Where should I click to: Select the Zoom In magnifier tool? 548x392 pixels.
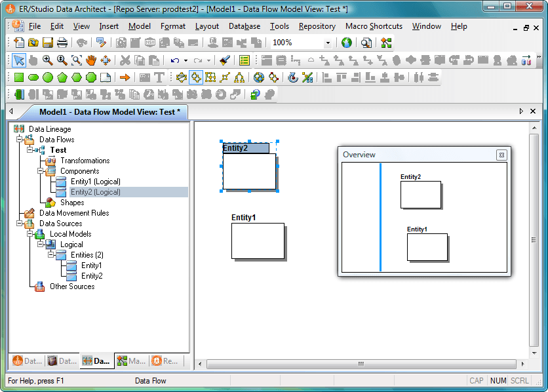pos(48,60)
